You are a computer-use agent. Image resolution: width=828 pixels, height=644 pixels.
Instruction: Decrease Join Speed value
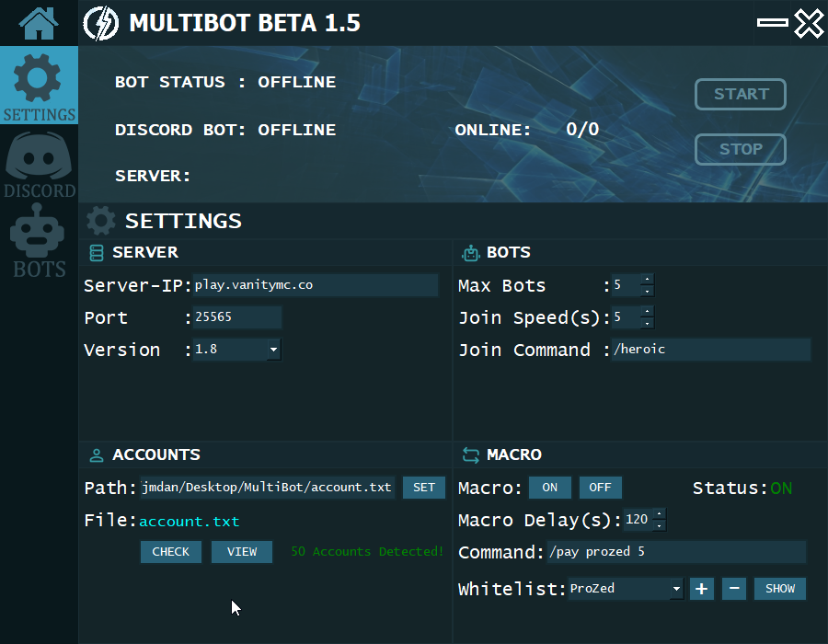[x=648, y=323]
